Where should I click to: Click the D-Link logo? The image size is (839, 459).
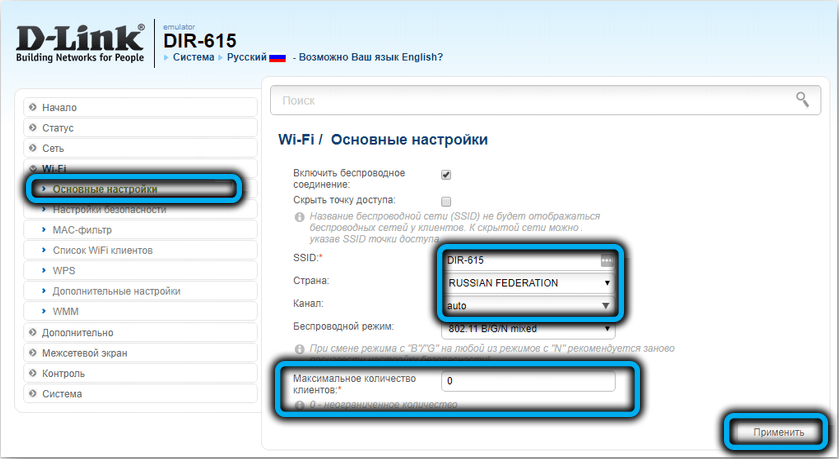77,44
